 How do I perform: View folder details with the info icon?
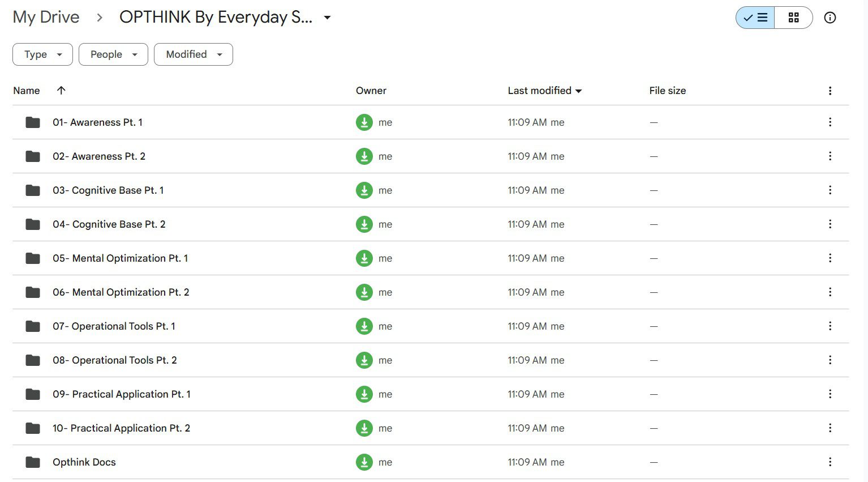point(830,18)
